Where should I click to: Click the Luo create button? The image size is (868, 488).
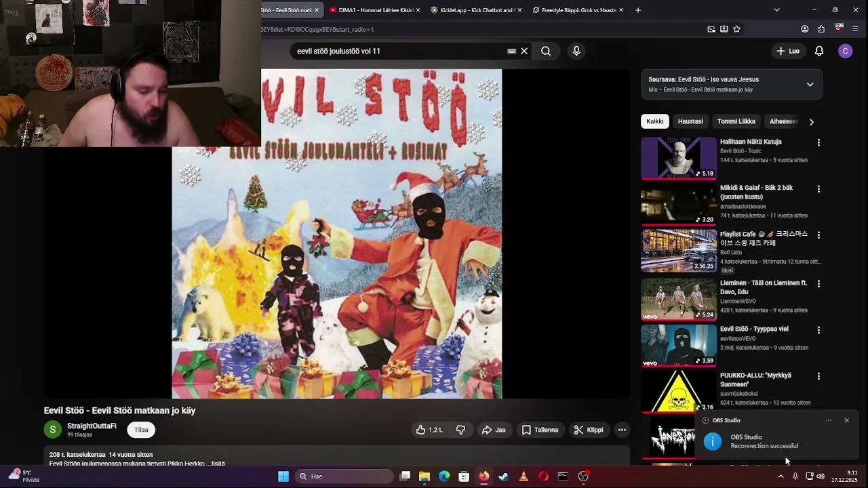(788, 51)
